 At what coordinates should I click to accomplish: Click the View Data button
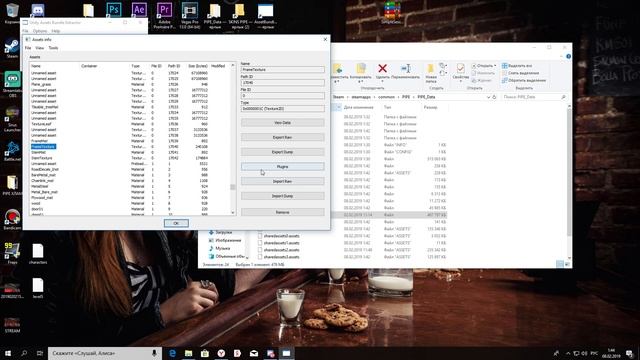282,122
